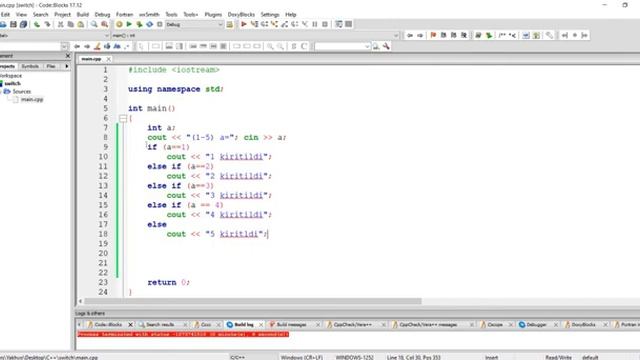The image size is (640, 360).
Task: Select Sources folder in tree
Action: [x=22, y=91]
